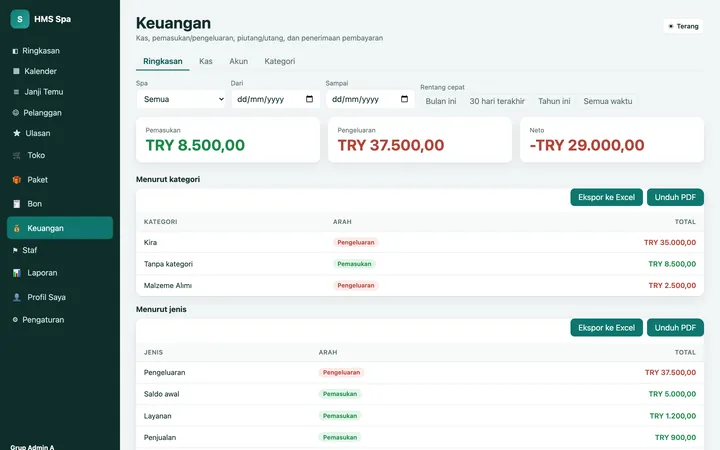Open Ringkasan via its sidebar icon
Screen dimensions: 720x450
point(15,51)
